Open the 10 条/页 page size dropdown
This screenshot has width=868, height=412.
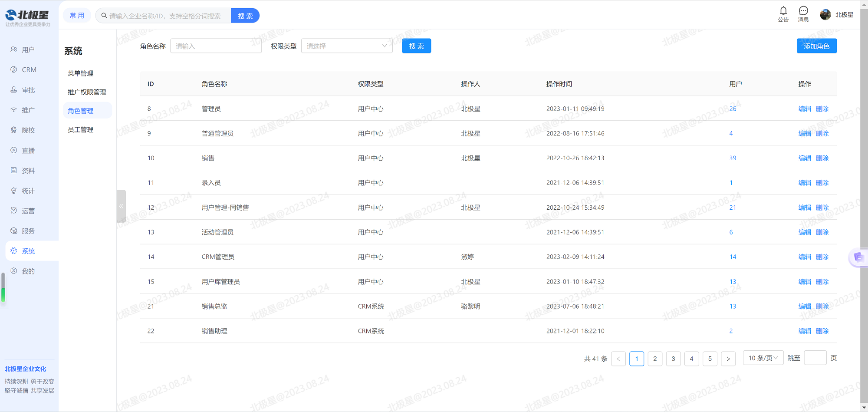point(763,358)
